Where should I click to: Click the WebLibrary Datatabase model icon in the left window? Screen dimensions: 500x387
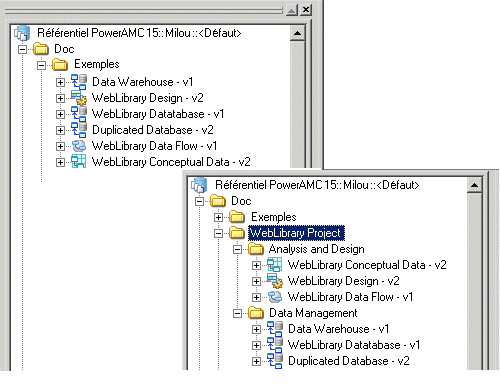point(79,114)
